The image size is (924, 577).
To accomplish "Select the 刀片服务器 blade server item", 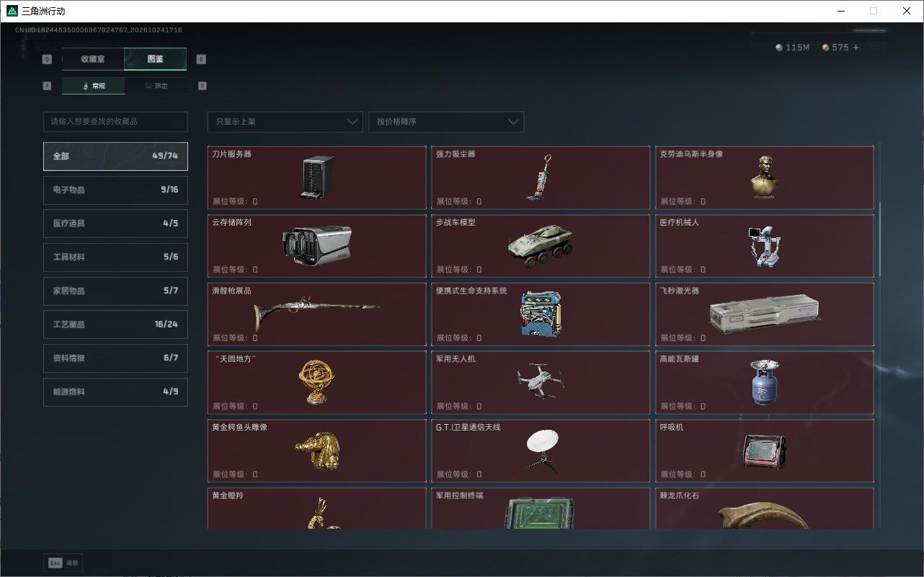I will (316, 177).
